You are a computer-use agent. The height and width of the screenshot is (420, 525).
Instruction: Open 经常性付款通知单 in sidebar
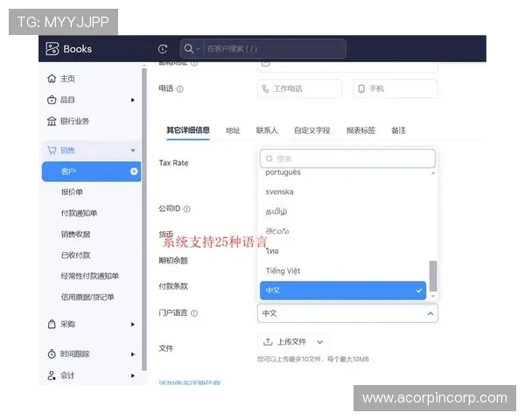[90, 276]
